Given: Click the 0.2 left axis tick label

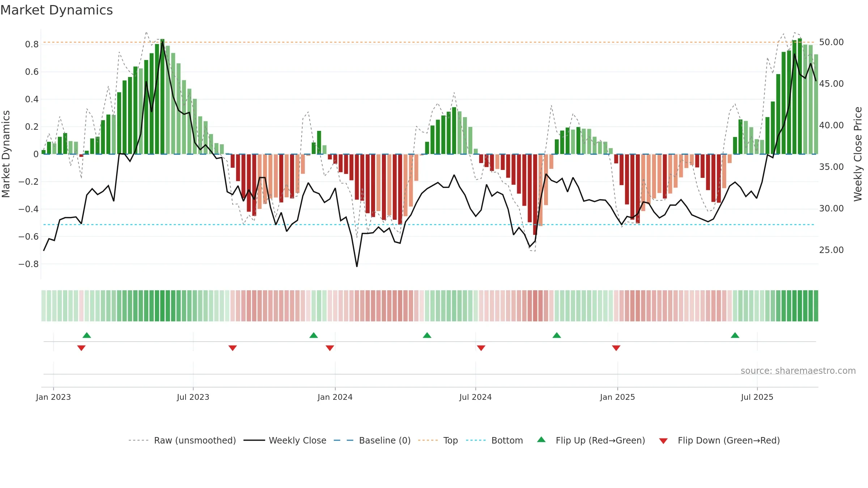Looking at the screenshot, I should (x=32, y=127).
